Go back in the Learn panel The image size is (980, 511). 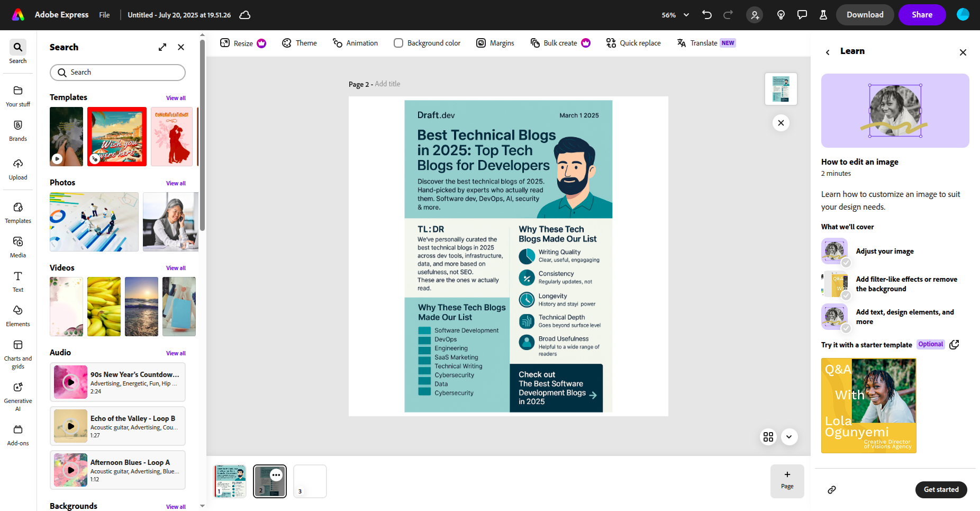[x=828, y=52]
